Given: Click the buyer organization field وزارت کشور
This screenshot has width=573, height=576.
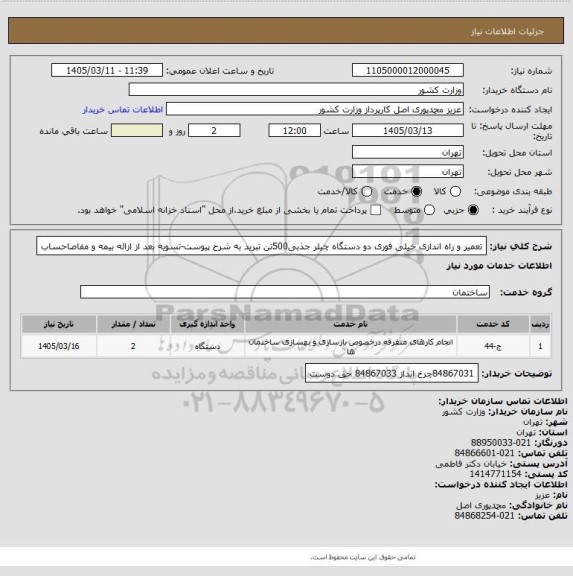Looking at the screenshot, I should (296, 90).
